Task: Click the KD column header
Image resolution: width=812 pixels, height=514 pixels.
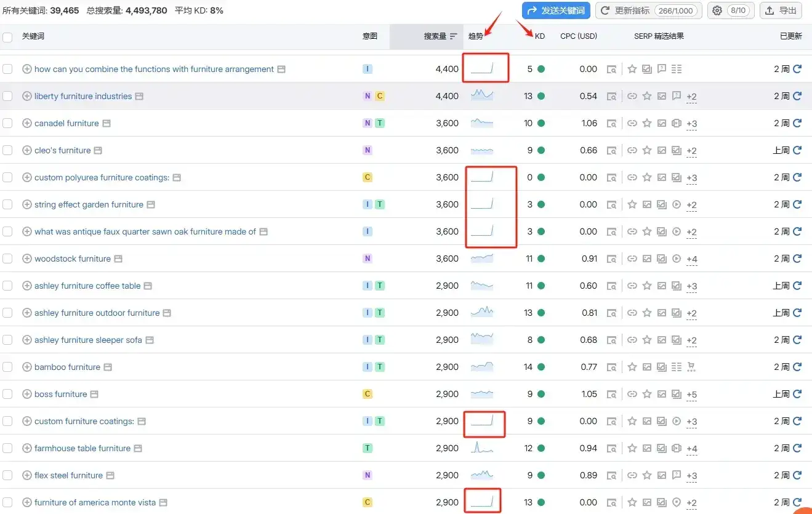Action: 539,36
